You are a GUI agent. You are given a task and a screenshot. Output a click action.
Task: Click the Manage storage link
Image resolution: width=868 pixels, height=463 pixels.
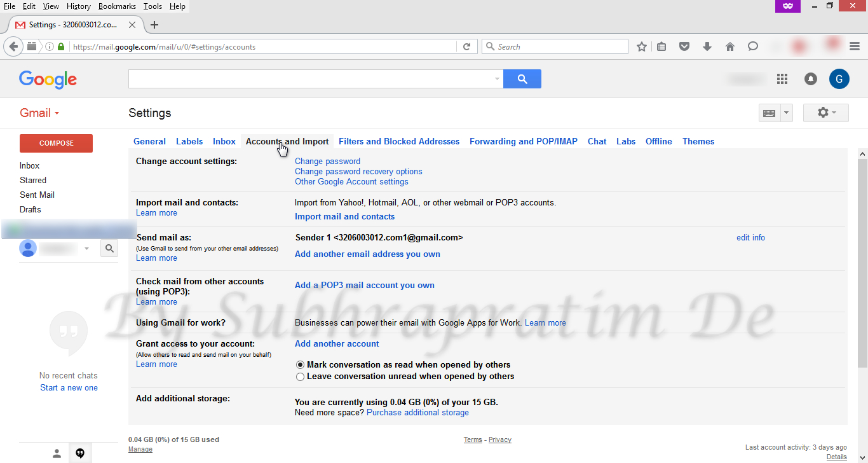click(140, 450)
